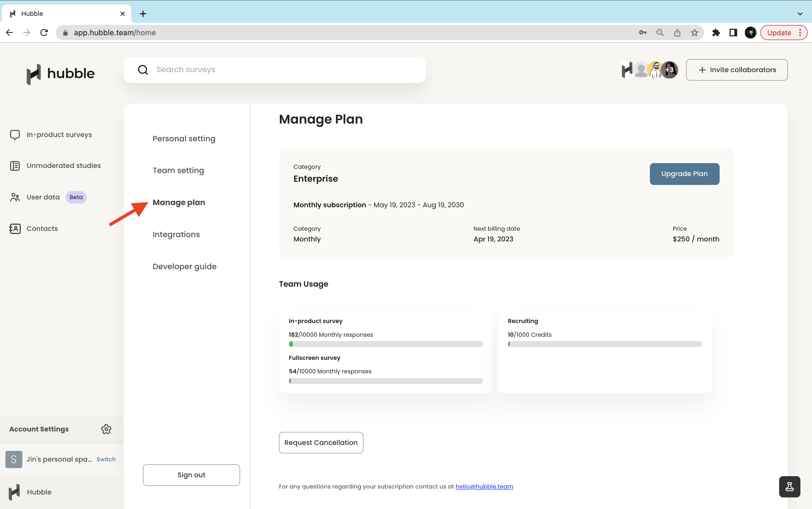Click the 182/10000 Monthly responses text
The image size is (812, 509).
point(331,335)
